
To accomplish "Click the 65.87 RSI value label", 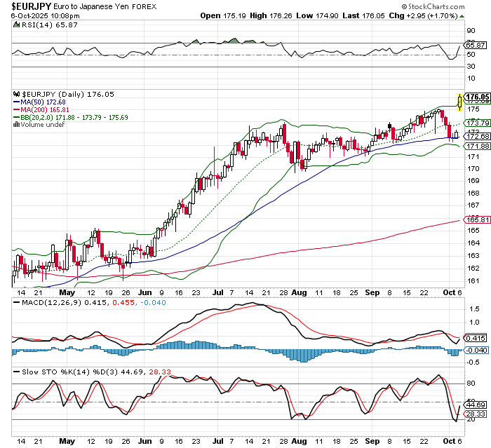I will pyautogui.click(x=476, y=45).
